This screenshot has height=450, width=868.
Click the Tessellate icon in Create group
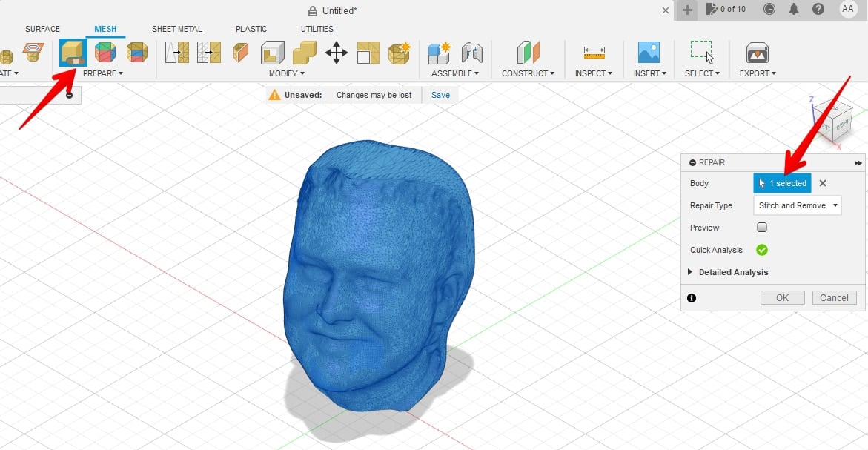point(33,51)
